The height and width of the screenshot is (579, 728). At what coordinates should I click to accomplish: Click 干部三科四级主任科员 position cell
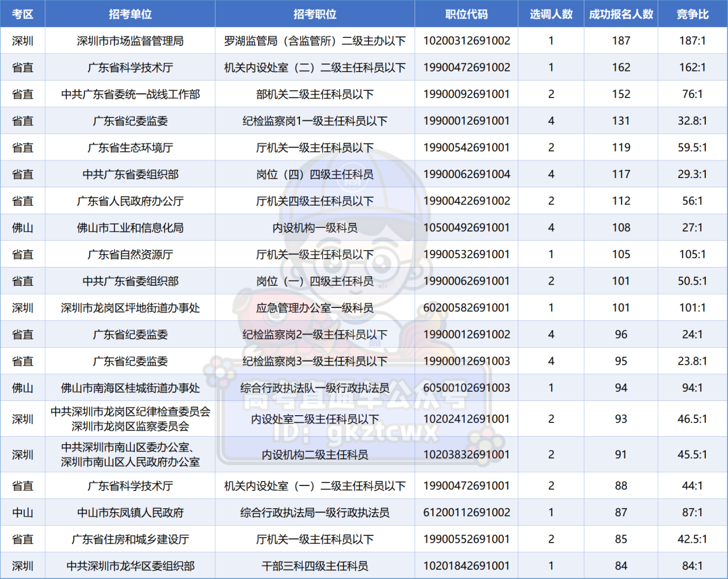[x=315, y=566]
